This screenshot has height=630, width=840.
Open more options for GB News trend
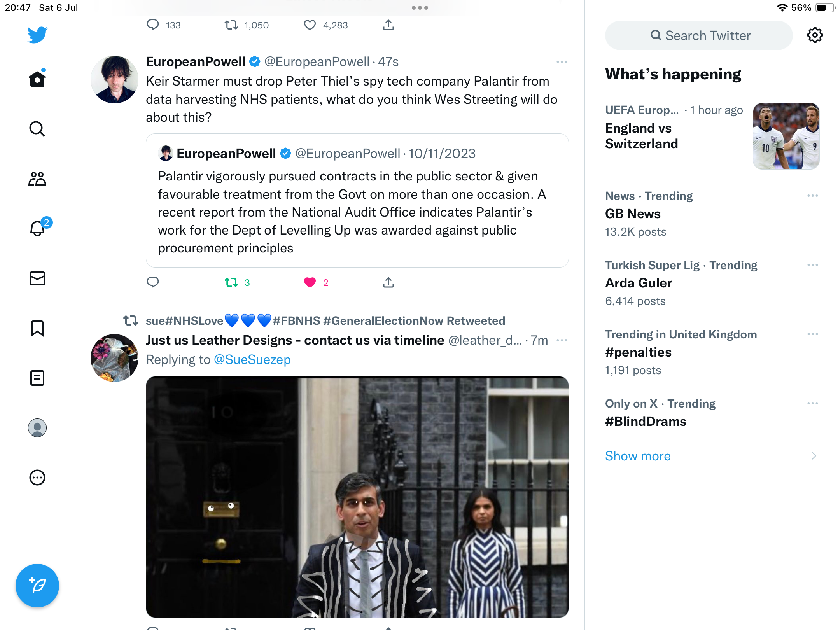pos(812,196)
